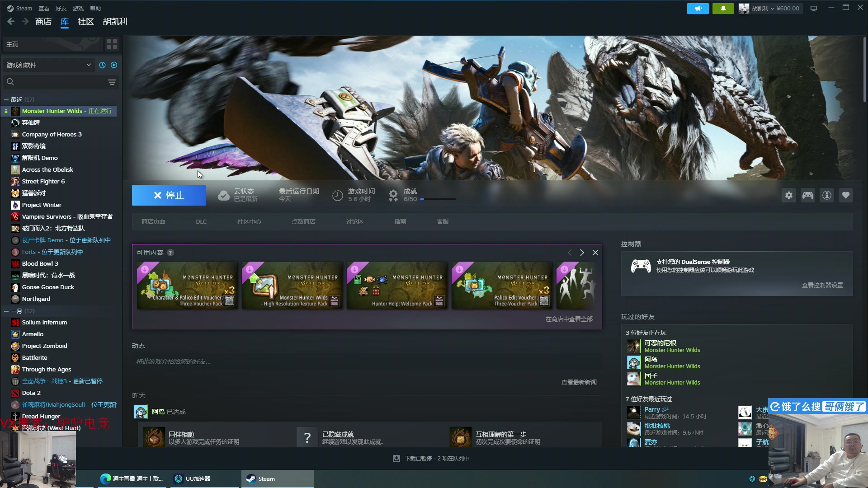
Task: Open account dropdown 胡凯利 ¥600.00
Action: pos(770,8)
